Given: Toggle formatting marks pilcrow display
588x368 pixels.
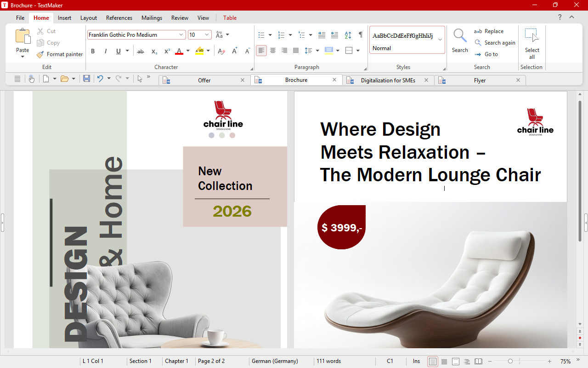Looking at the screenshot, I should pos(361,35).
